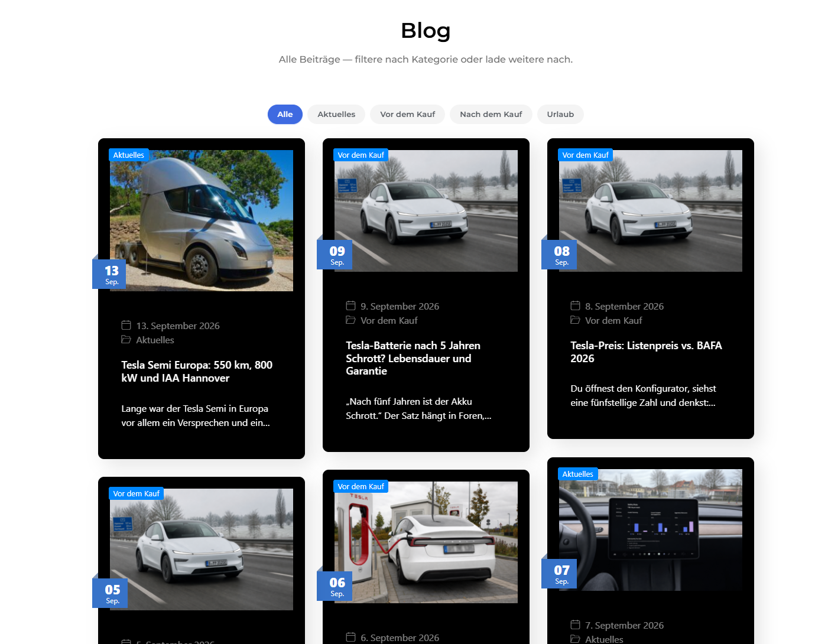Viewport: 828px width, 644px height.
Task: Open the Tesla dashboard screen thumbnail
Action: coord(651,530)
